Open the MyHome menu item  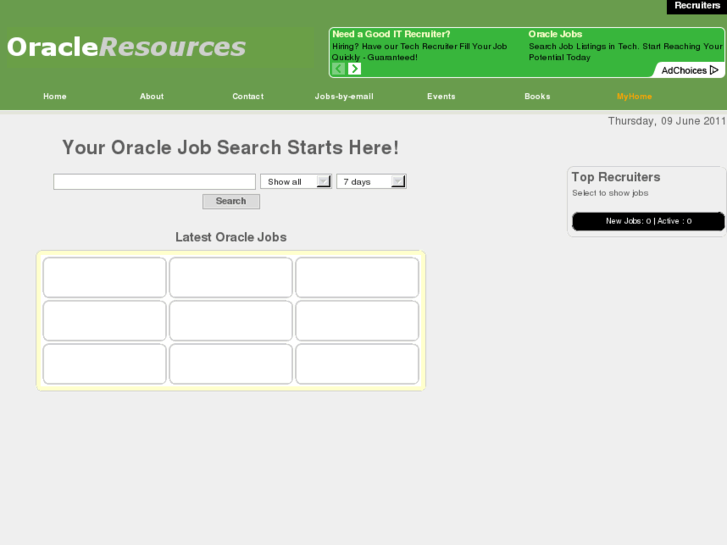coord(634,96)
